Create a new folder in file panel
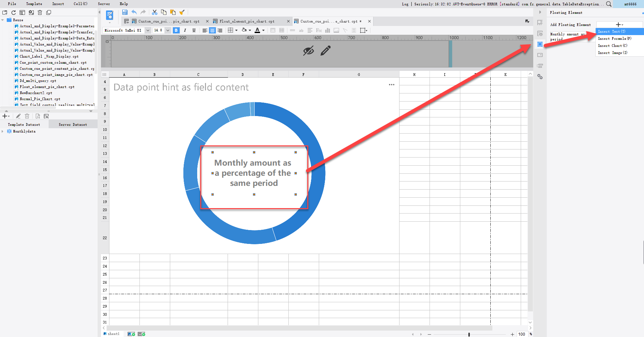 [5, 12]
